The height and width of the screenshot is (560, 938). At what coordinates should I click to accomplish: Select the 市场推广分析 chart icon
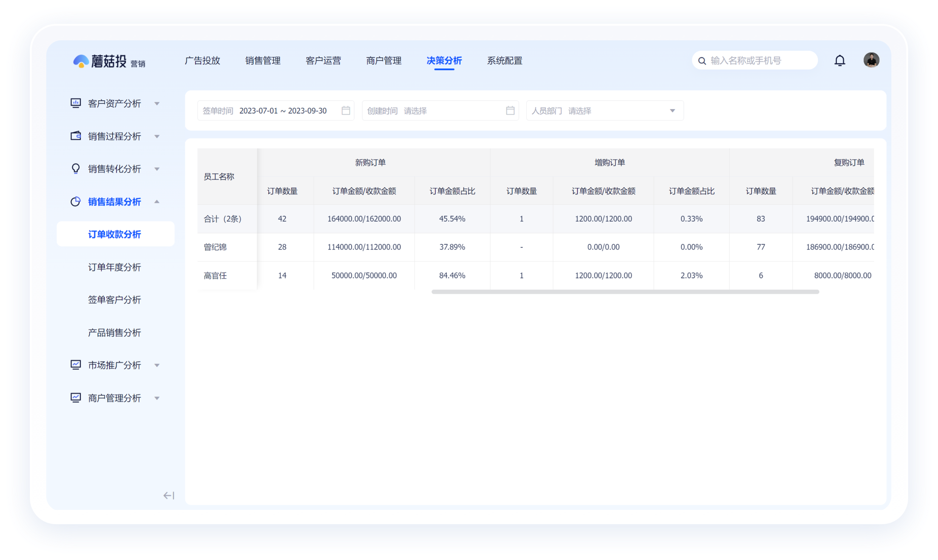75,365
